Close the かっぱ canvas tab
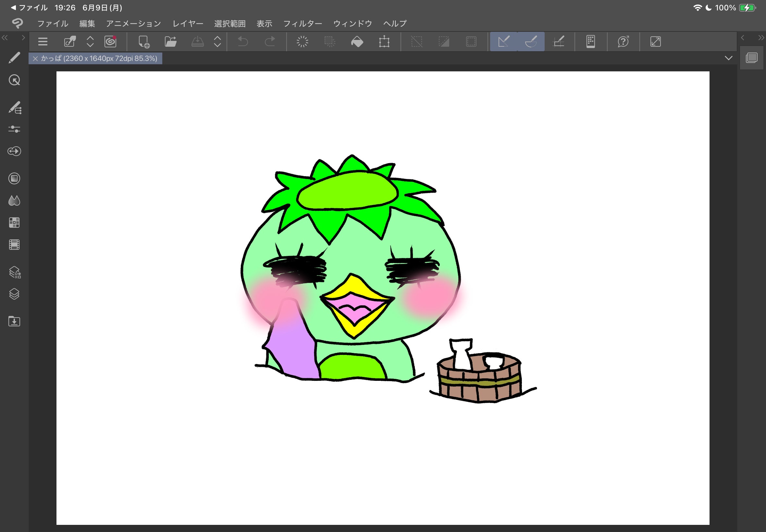Image resolution: width=766 pixels, height=532 pixels. tap(35, 59)
